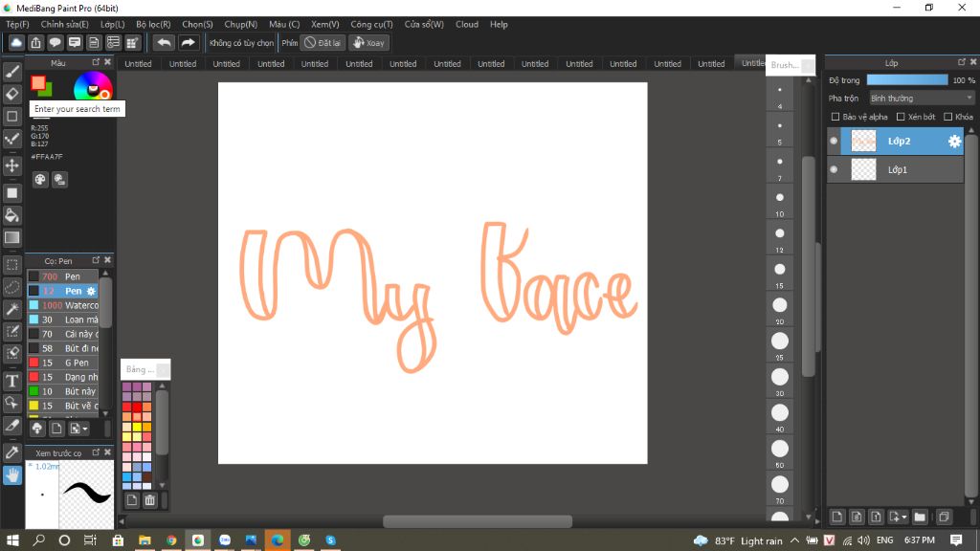Click the Xoay rotate button

tap(368, 42)
